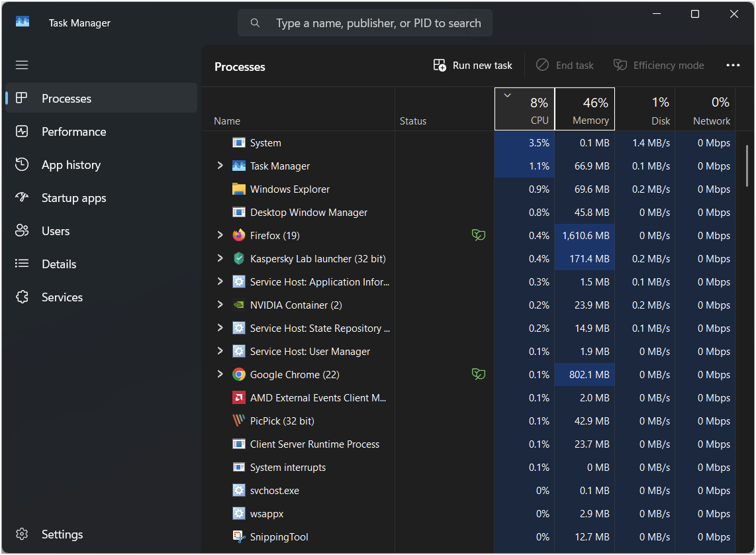Click the Service Host: User Manager gear icon
The image size is (756, 555).
point(239,351)
